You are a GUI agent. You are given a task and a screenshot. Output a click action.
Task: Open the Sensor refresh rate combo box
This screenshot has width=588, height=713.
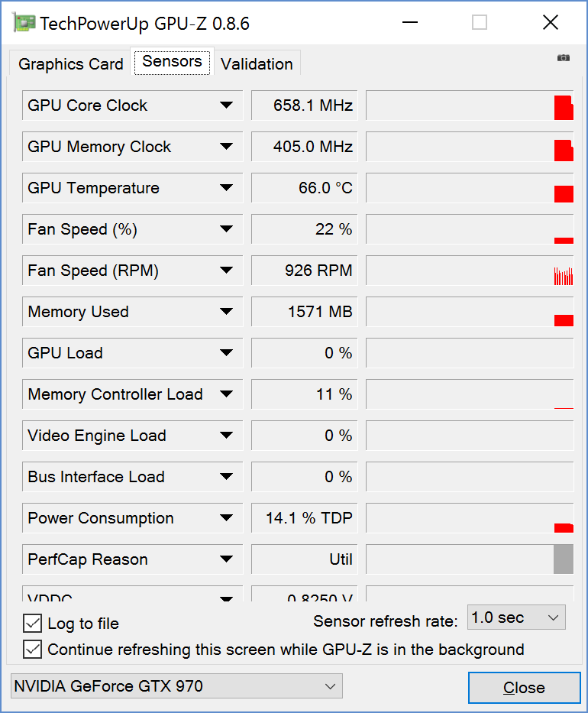tap(516, 617)
